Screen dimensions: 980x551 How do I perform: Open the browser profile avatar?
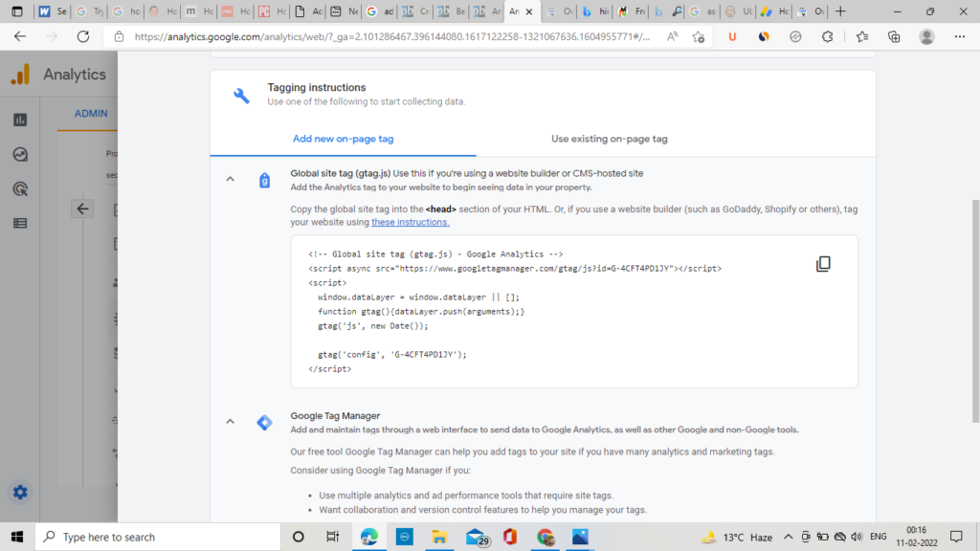(926, 37)
